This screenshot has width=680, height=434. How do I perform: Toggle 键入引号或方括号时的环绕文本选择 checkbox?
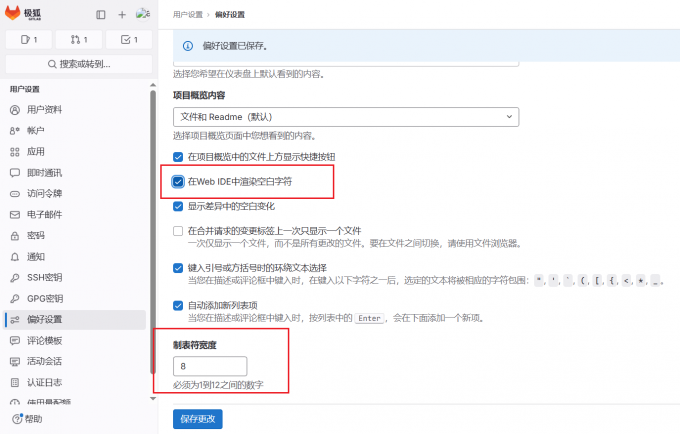pos(178,268)
